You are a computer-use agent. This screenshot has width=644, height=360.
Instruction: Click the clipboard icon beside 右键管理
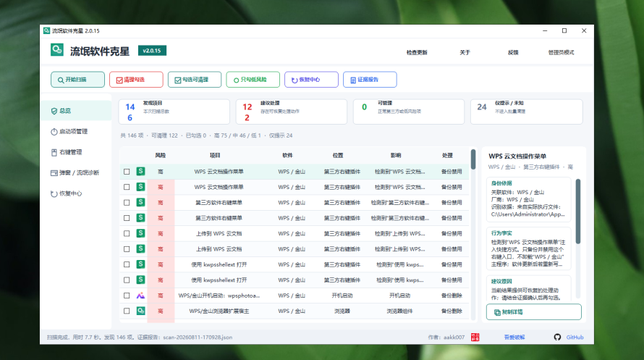pyautogui.click(x=54, y=152)
